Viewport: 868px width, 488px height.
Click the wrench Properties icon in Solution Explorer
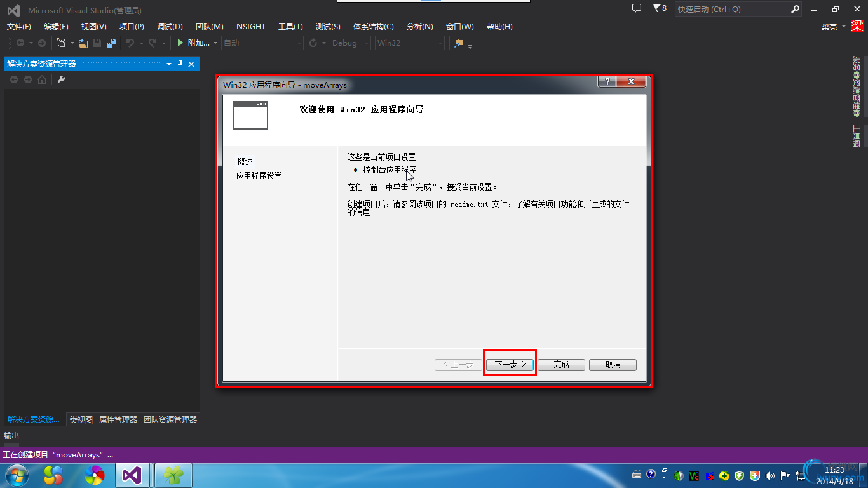click(x=60, y=80)
